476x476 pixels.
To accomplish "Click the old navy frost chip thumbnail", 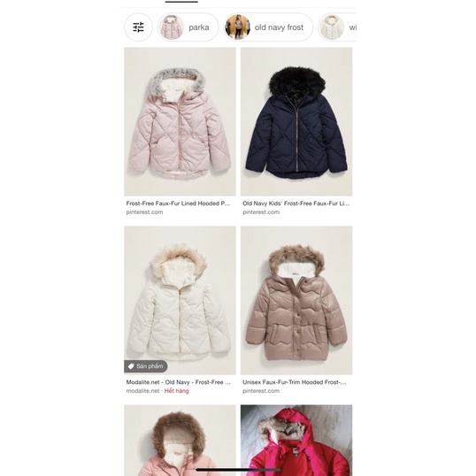I will pyautogui.click(x=238, y=27).
